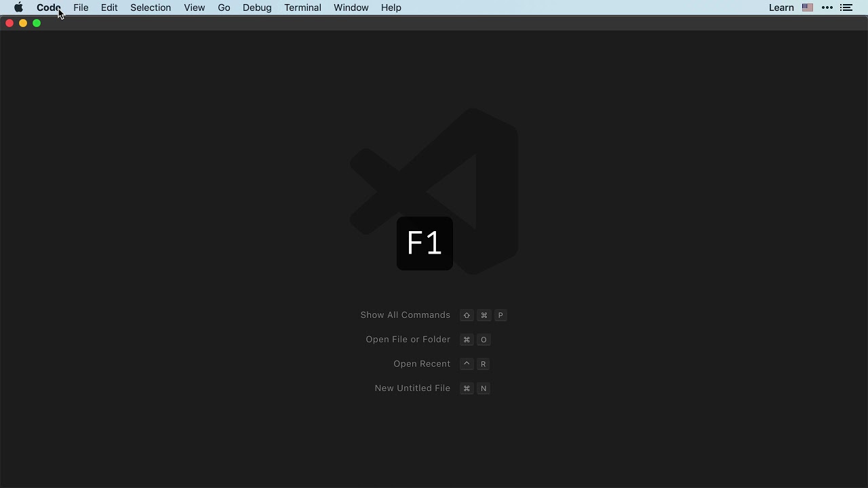Open the View menu

(195, 7)
